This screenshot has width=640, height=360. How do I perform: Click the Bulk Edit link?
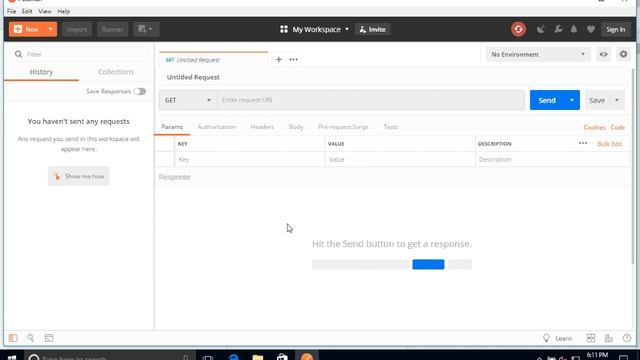[609, 144]
